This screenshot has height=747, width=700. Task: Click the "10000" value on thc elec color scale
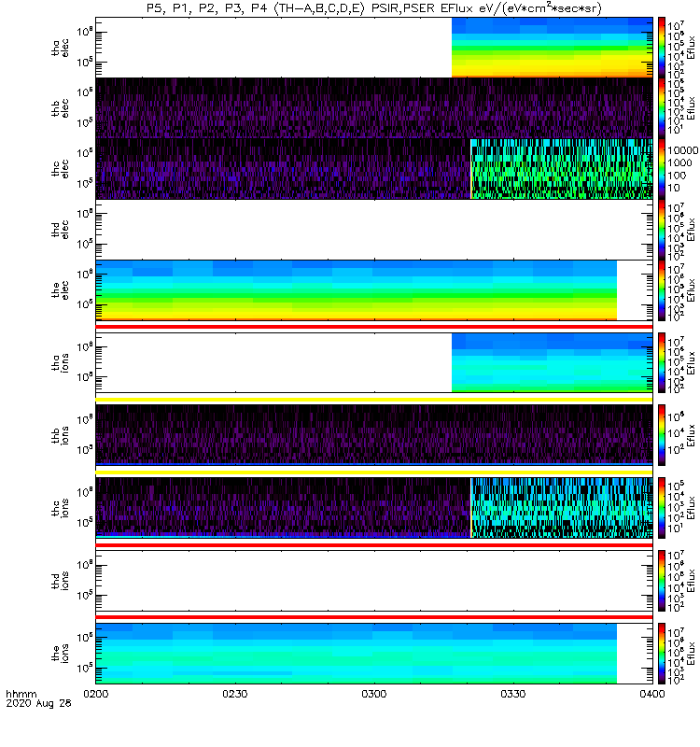pyautogui.click(x=683, y=150)
